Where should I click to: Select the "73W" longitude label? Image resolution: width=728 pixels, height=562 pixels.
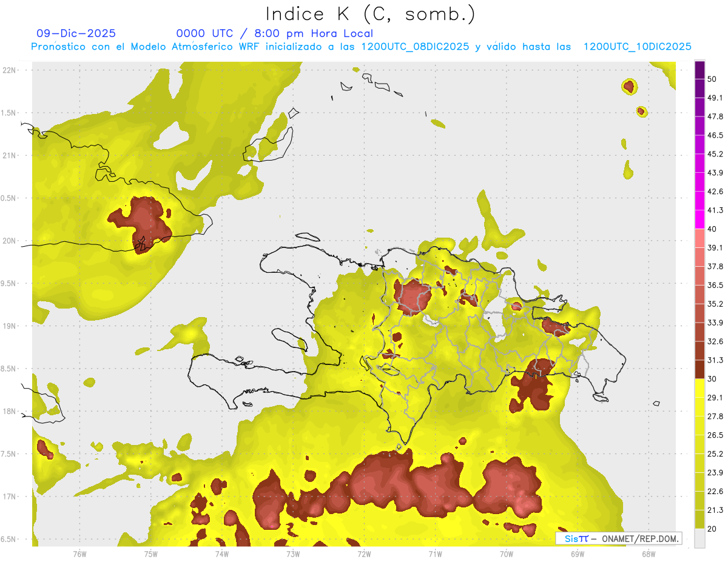tap(293, 554)
